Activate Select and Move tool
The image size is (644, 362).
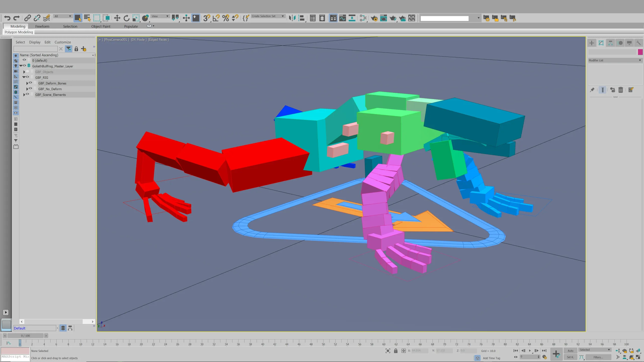(117, 18)
